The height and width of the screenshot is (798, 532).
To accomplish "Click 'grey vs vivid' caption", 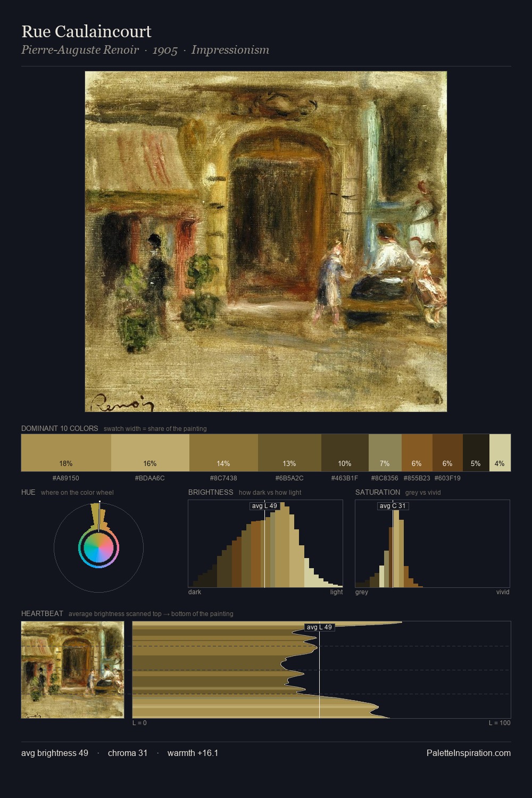I will 423,493.
